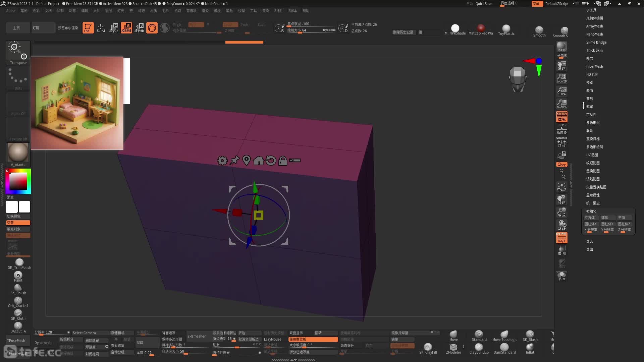Click the gizmo reset orientation arrow icon
This screenshot has width=644, height=362.
[271, 161]
